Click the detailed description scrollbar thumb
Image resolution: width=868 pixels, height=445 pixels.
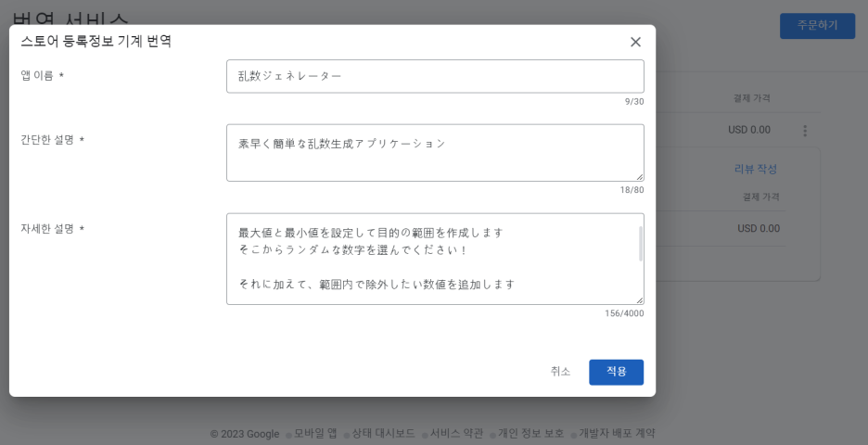tap(641, 244)
